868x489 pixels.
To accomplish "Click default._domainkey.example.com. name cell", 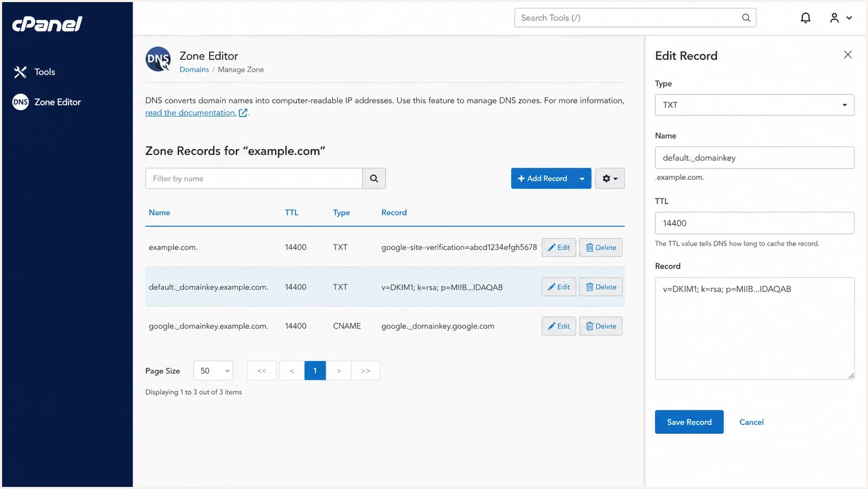I will 208,287.
